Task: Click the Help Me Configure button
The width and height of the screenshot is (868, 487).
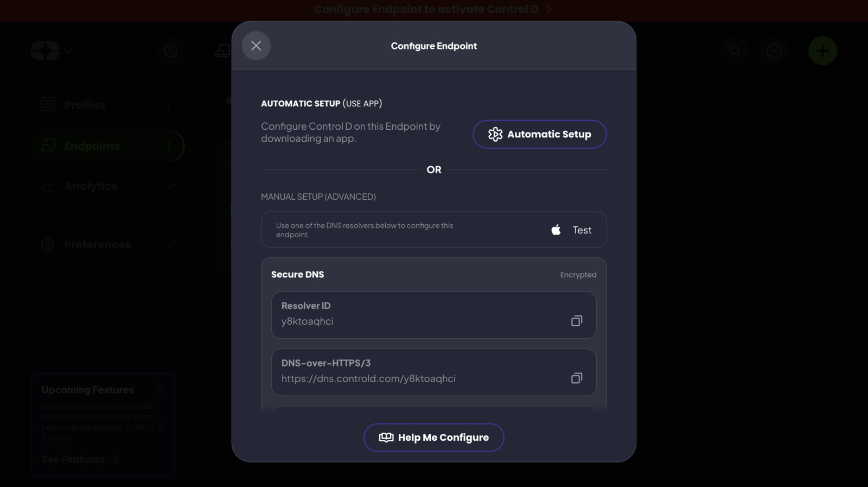Action: [x=433, y=438]
